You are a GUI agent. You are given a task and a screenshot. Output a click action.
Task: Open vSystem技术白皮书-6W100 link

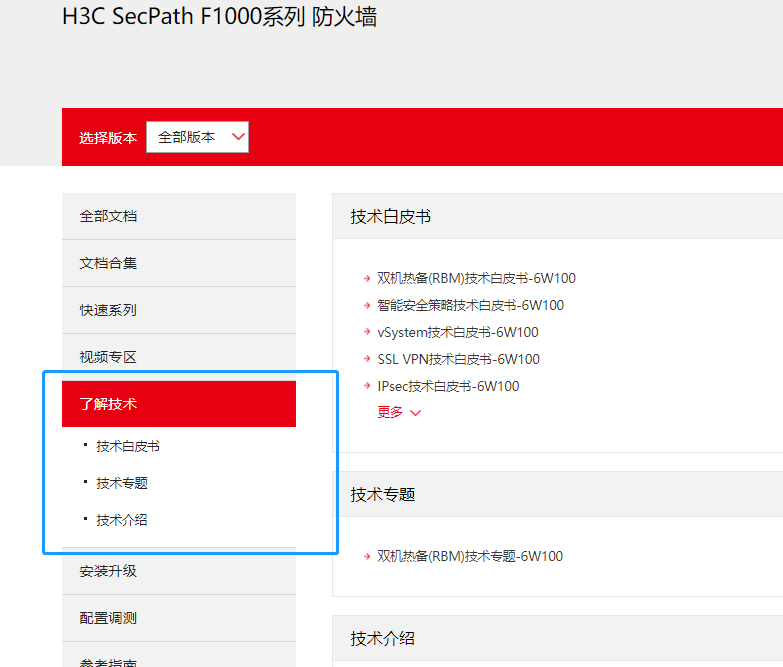click(x=458, y=332)
